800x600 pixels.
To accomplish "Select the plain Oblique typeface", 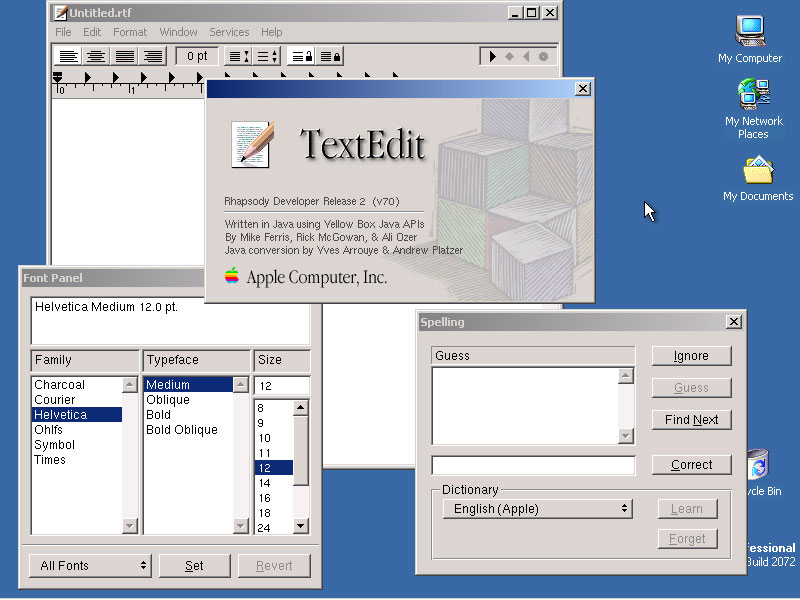I will pyautogui.click(x=188, y=399).
